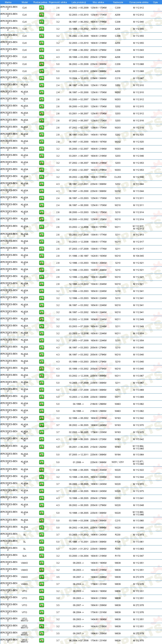Select the M 113.948 engine code
The image size is (162, 644).
pyautogui.click(x=138, y=505)
